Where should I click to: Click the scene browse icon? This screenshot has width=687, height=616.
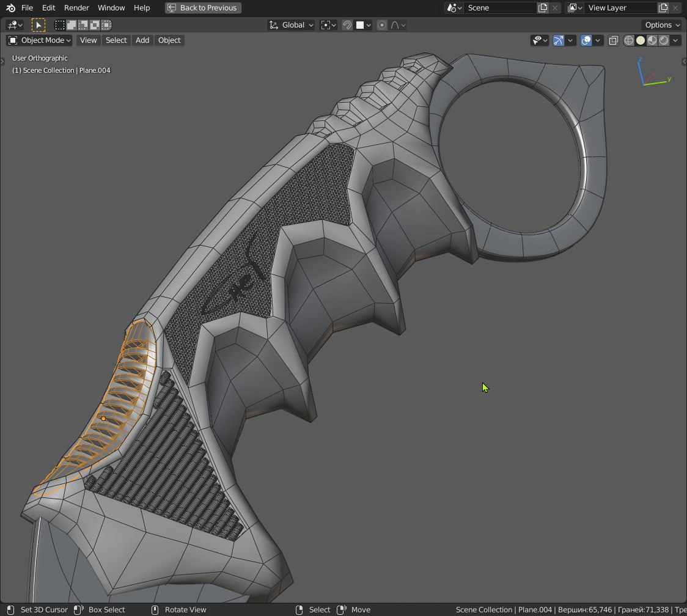[454, 8]
